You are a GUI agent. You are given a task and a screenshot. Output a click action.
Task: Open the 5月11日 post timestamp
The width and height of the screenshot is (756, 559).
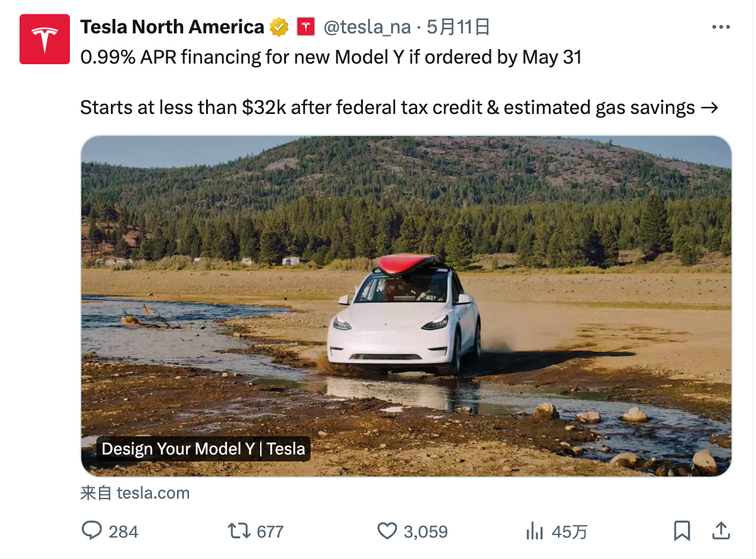coord(458,27)
